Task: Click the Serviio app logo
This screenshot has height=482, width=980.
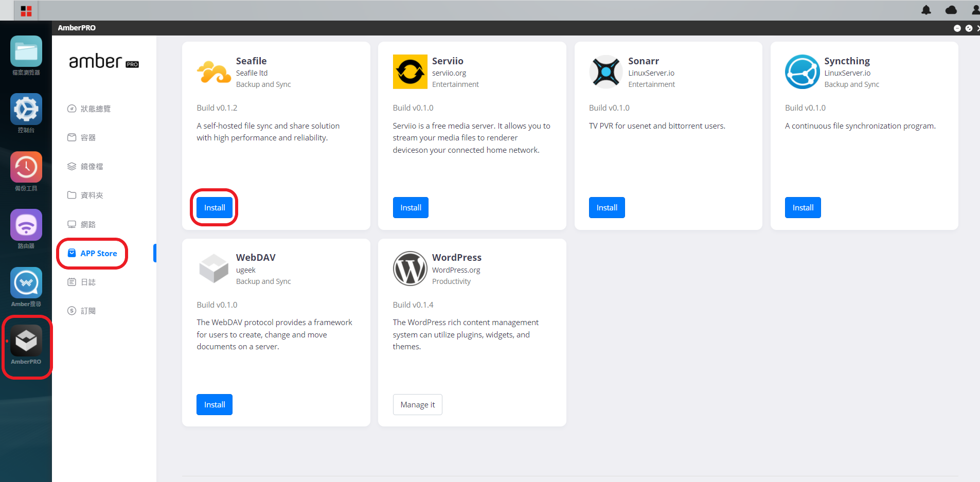Action: (x=410, y=72)
